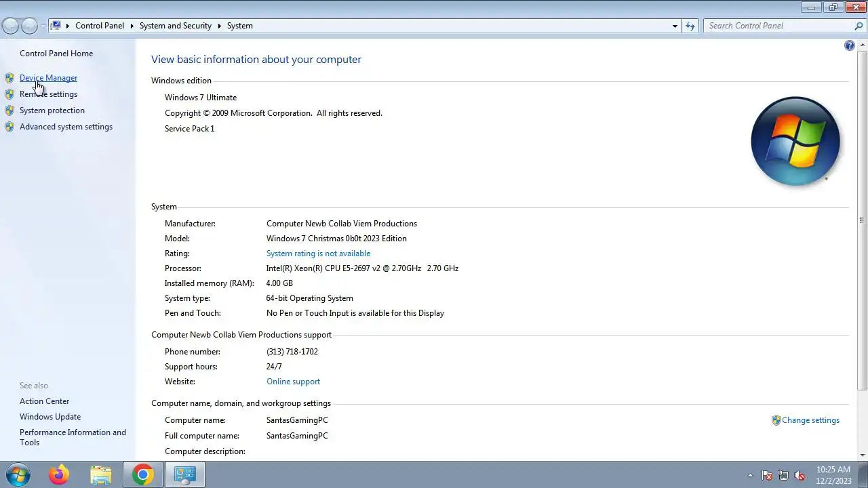
Task: Click the Windows logo image
Action: coord(795,141)
